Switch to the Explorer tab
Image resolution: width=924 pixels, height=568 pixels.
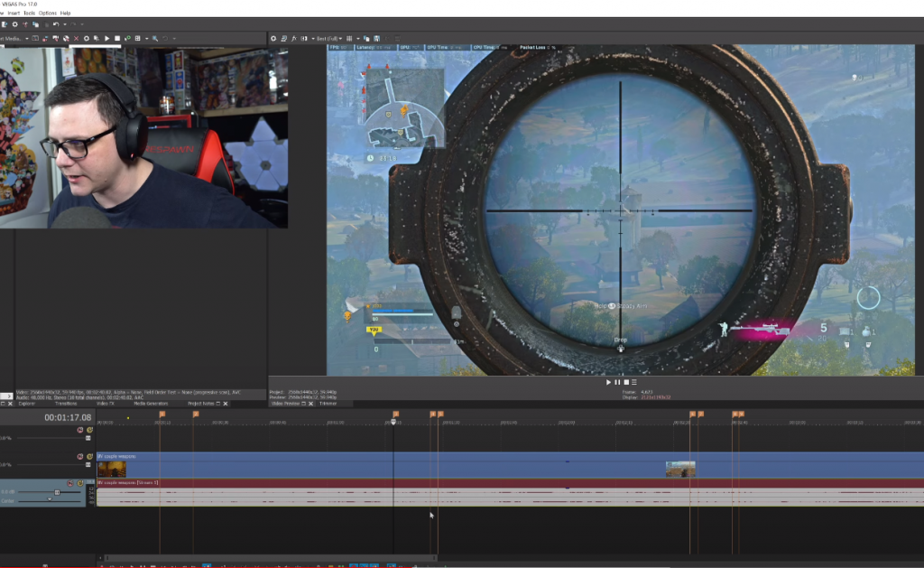26,404
